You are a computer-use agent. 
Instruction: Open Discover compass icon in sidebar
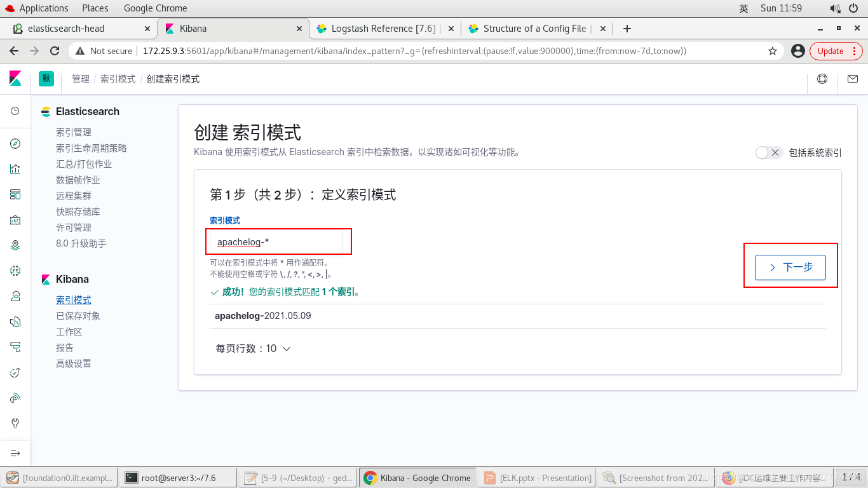pyautogui.click(x=15, y=144)
